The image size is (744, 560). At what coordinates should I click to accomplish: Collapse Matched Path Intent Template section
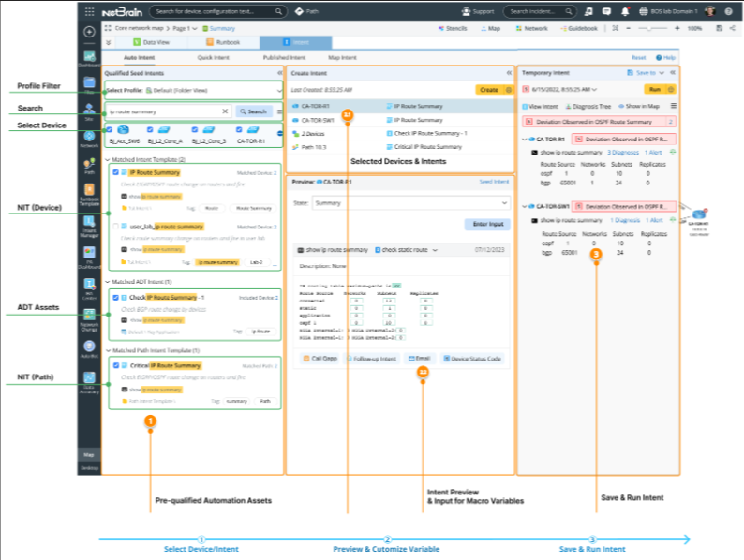(x=107, y=350)
